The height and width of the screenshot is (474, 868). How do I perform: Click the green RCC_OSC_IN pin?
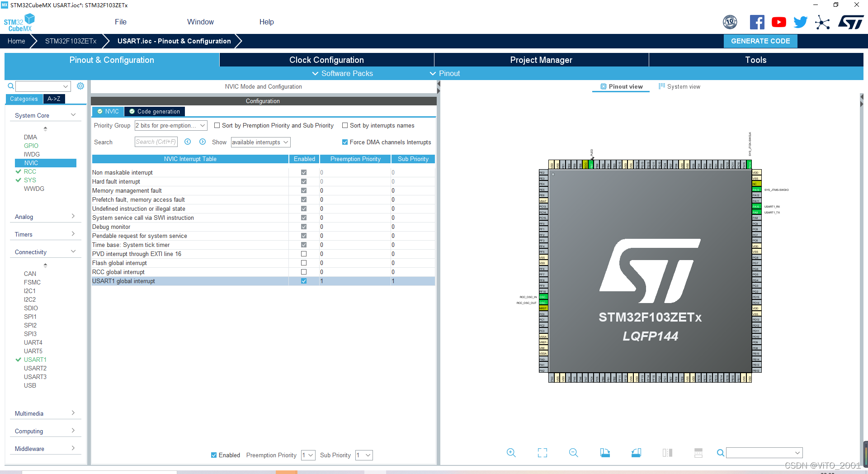(543, 297)
